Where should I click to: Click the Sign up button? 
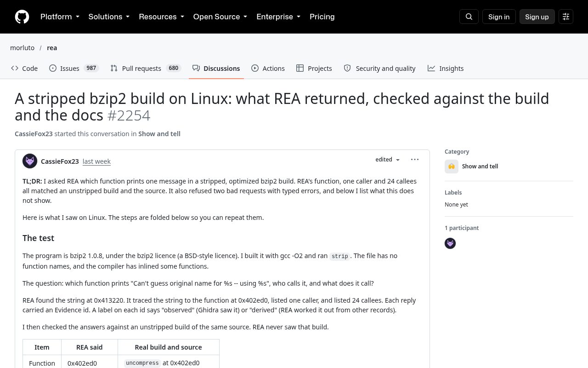pos(537,17)
